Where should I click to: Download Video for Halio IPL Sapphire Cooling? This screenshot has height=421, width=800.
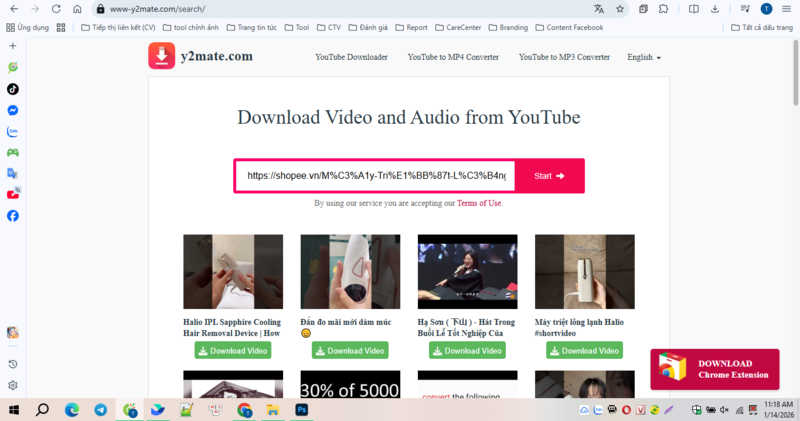[233, 351]
